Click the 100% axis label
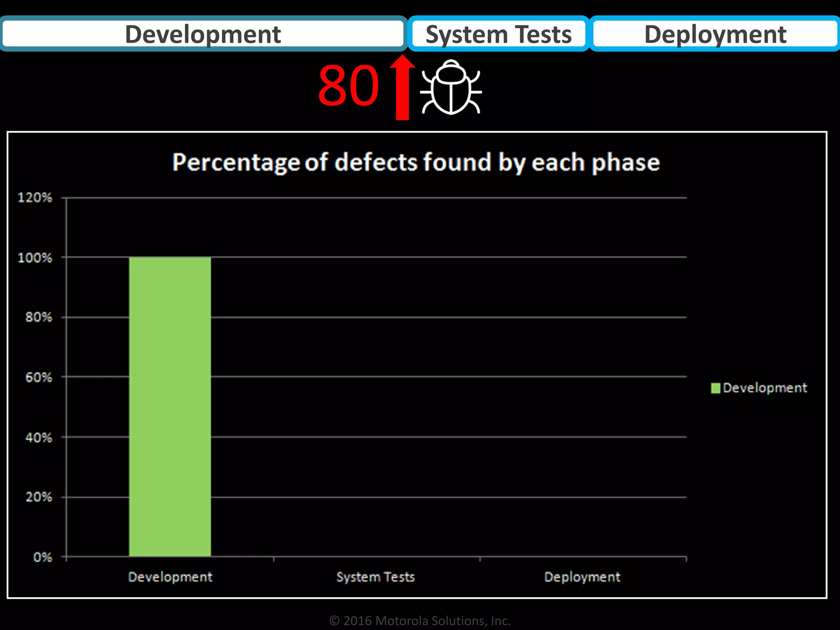This screenshot has height=630, width=840. pos(35,258)
